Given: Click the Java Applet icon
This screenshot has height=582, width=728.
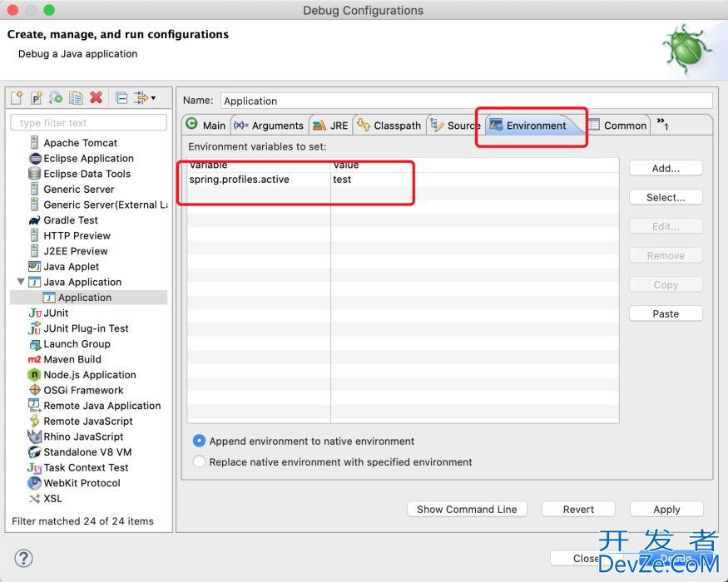Looking at the screenshot, I should 34,266.
